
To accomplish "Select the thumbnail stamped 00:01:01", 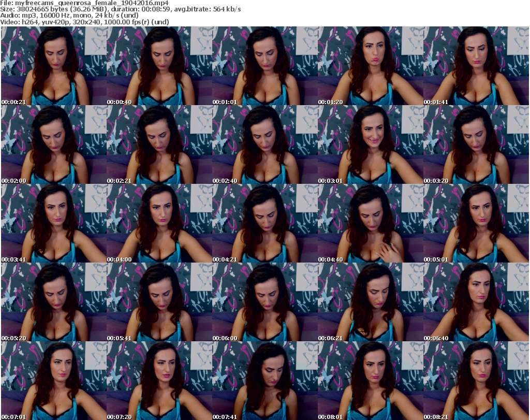I will [264, 66].
